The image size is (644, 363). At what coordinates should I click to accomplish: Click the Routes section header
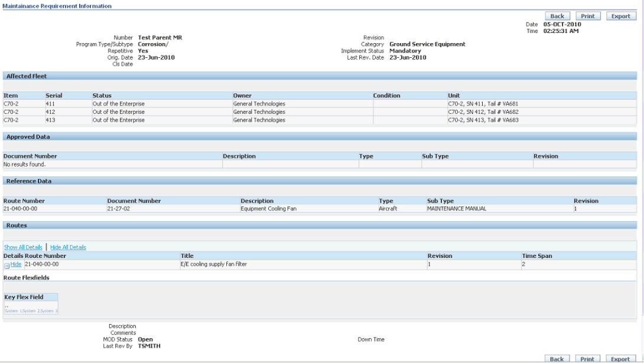[x=320, y=225]
